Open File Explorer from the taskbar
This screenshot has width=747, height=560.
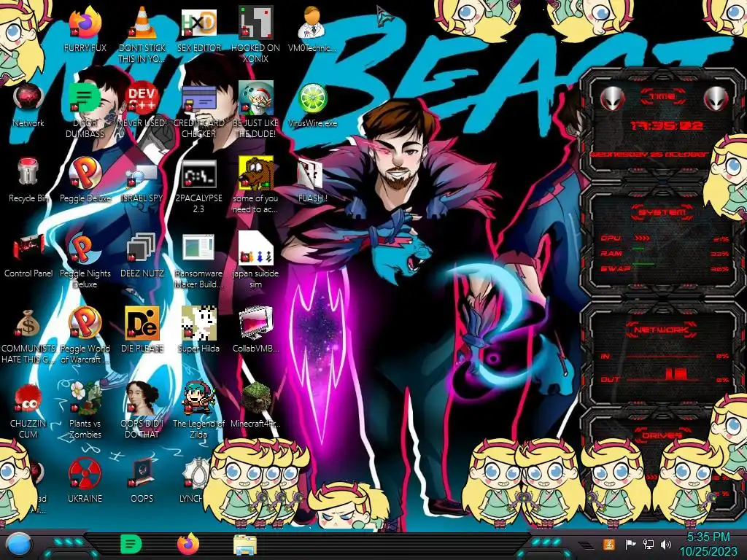click(245, 544)
